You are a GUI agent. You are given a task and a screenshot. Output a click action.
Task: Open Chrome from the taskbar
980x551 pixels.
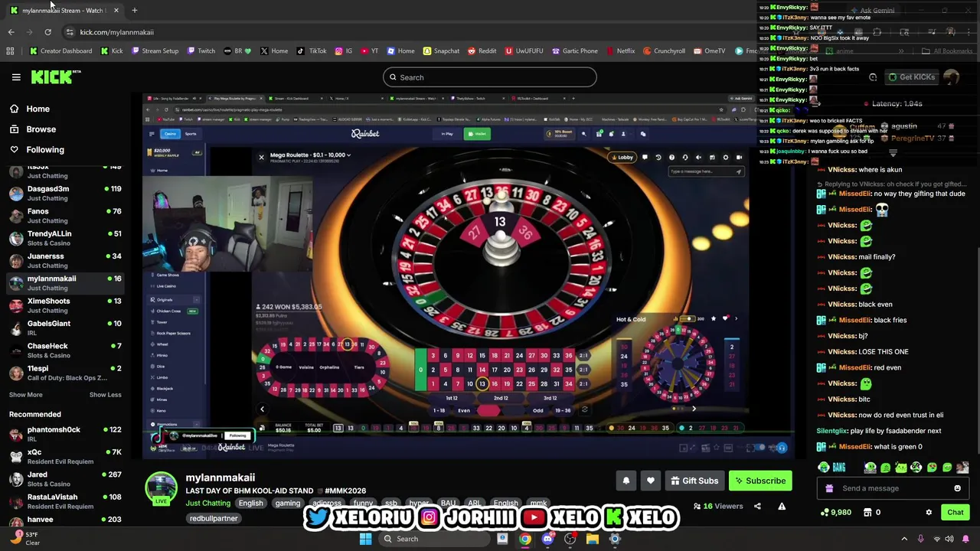[524, 539]
